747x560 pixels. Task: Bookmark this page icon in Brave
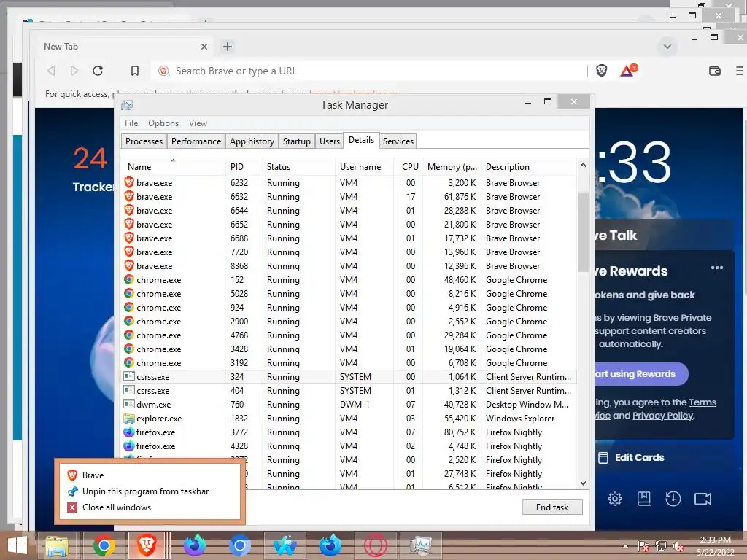[x=135, y=71]
